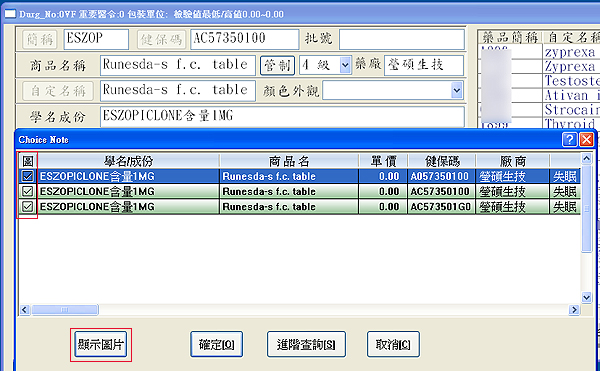Toggle the checkbox for code AC57350100 row

coord(28,191)
